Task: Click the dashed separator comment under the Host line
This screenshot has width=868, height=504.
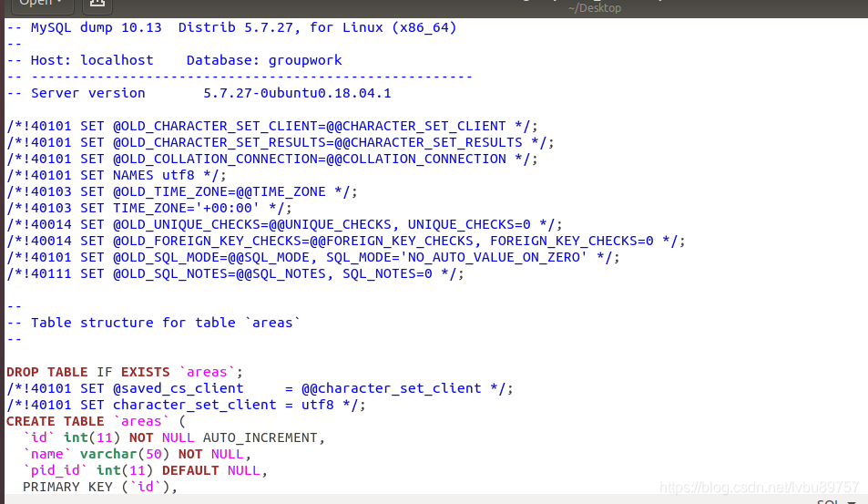Action: pos(240,77)
